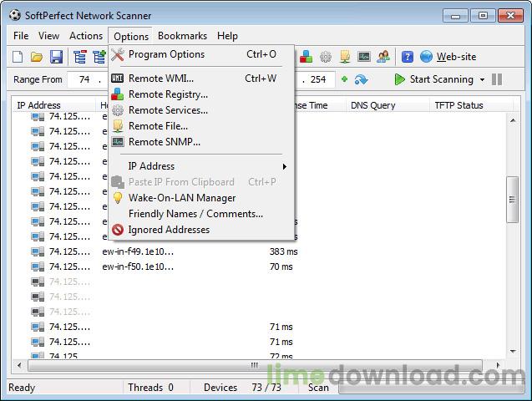Screen dimensions: 532x401
Task: Open the Actions menu
Action: [86, 36]
